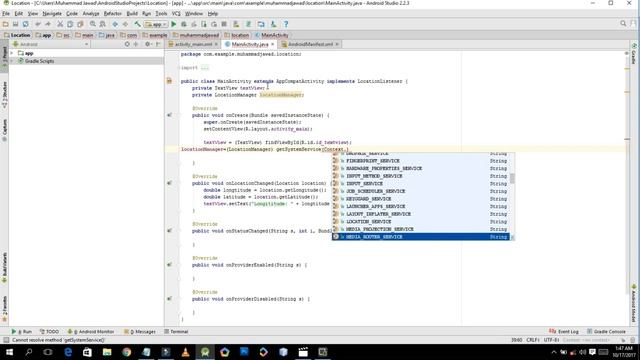Close the MainActivity.java tab

[272, 44]
